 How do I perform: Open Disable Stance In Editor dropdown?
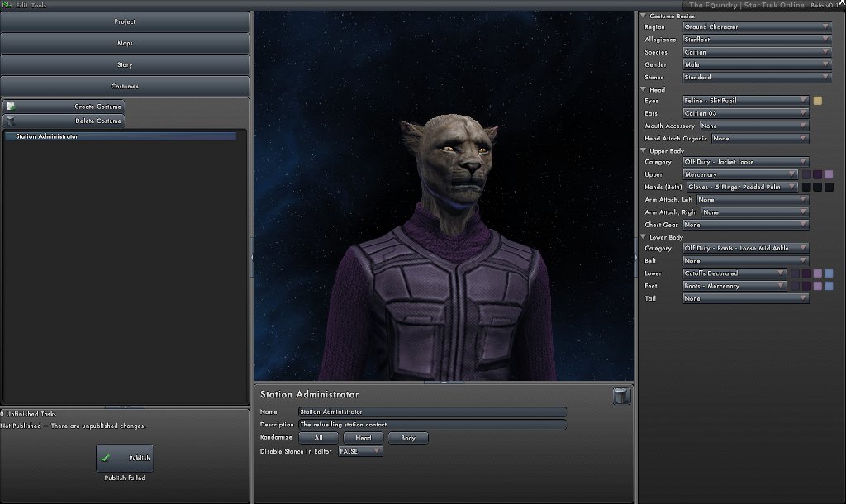pos(360,451)
